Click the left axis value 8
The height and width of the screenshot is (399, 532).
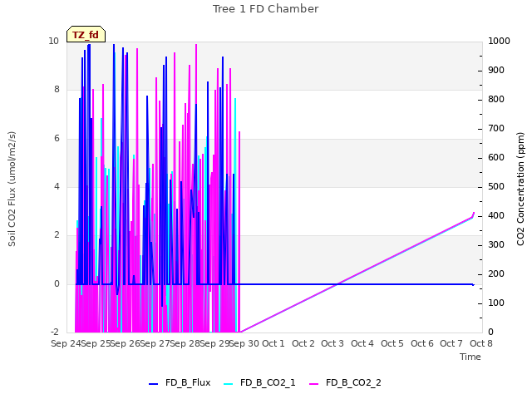(57, 89)
